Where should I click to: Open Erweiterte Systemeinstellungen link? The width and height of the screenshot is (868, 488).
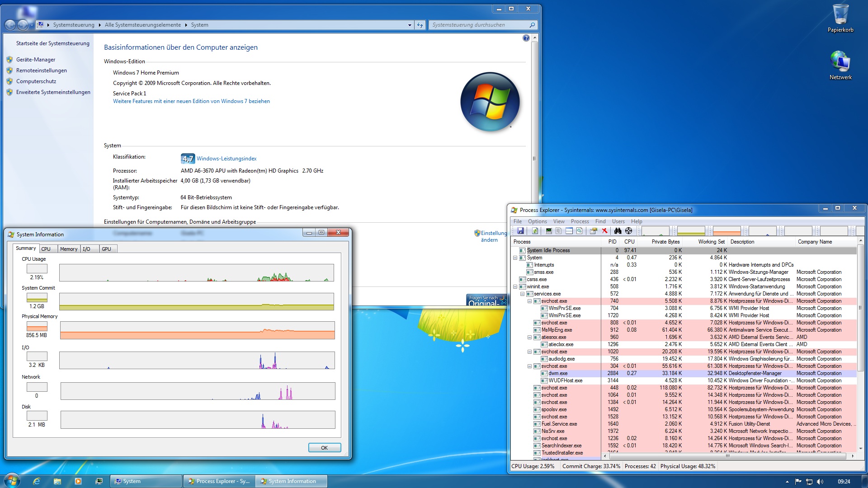[x=53, y=92]
